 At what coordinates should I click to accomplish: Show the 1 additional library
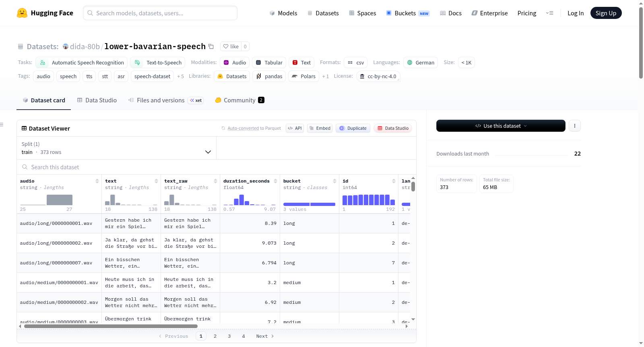(325, 76)
